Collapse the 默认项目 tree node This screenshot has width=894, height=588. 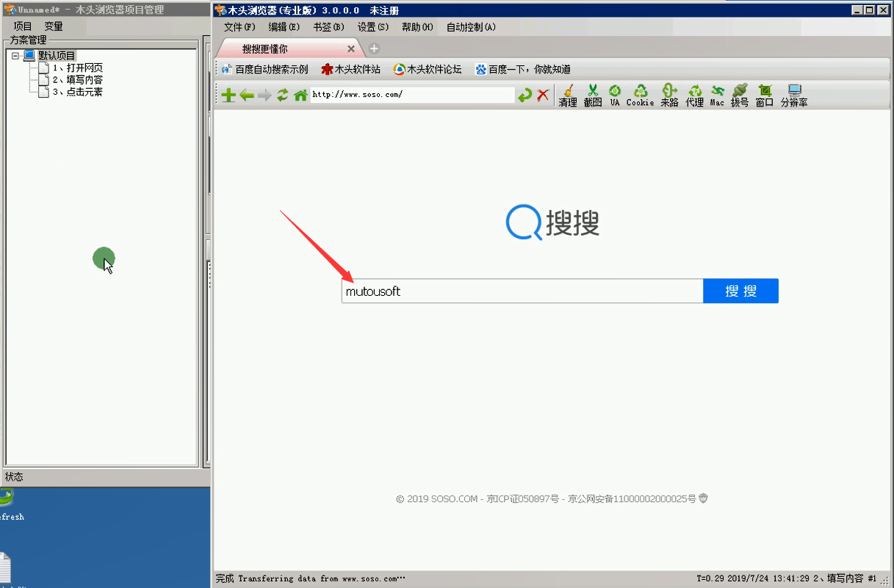15,56
